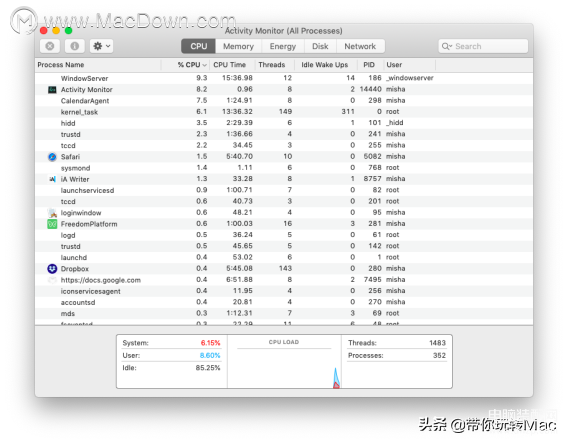Show the Network tab
This screenshot has width=568, height=444.
360,46
